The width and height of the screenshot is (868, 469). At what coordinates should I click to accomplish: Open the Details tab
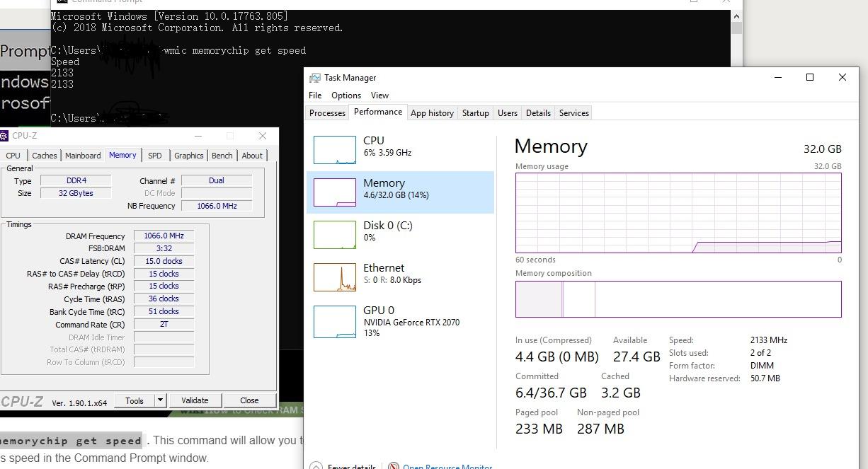pos(538,113)
